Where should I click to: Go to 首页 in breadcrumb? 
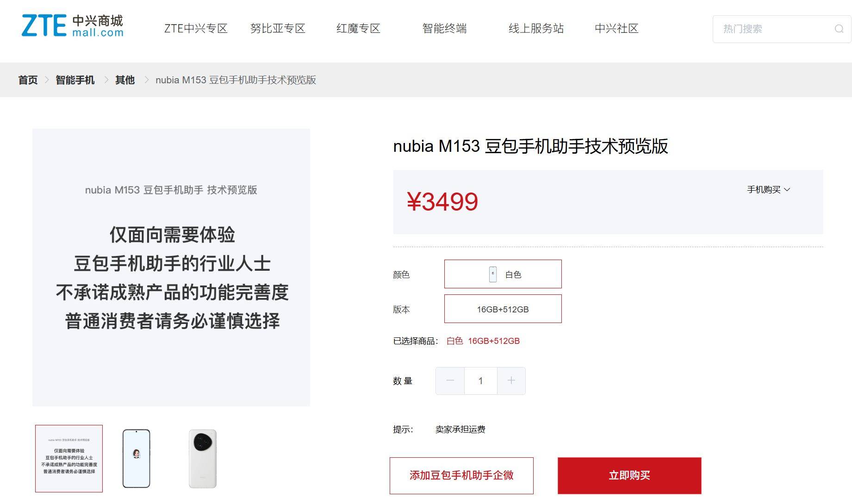pyautogui.click(x=28, y=80)
